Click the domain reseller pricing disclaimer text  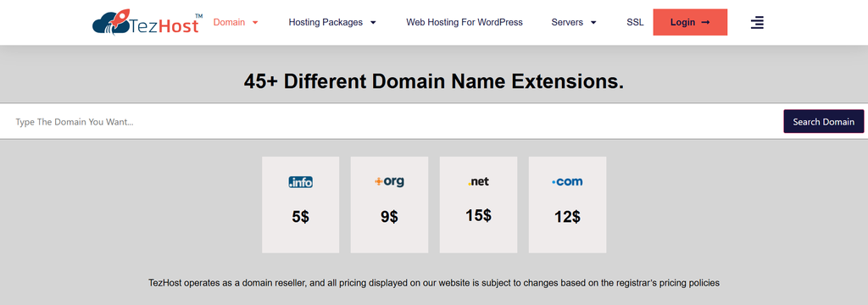coord(434,283)
